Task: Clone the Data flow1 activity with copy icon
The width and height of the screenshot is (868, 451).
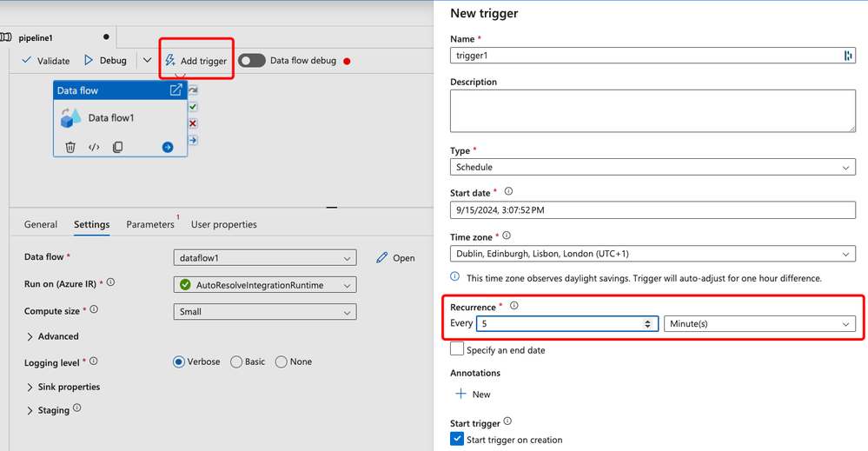Action: [117, 147]
